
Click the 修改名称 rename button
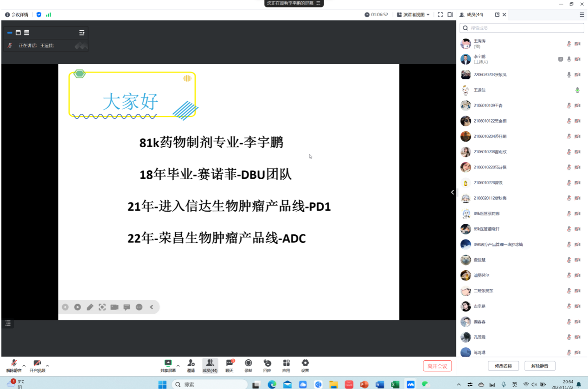503,366
